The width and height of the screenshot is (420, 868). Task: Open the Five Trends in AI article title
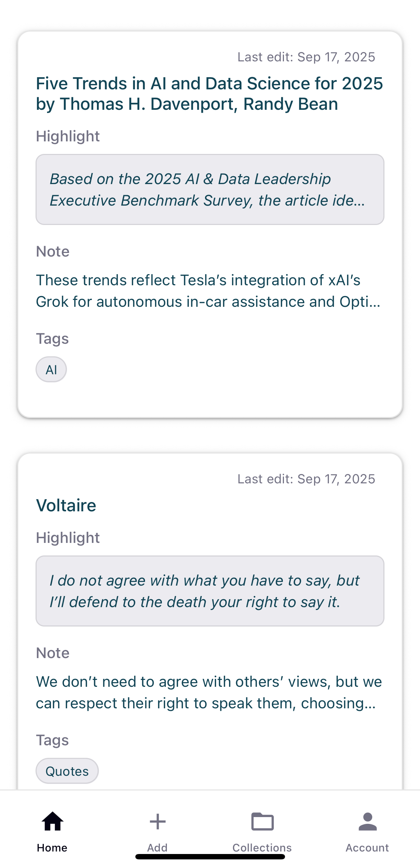[210, 94]
